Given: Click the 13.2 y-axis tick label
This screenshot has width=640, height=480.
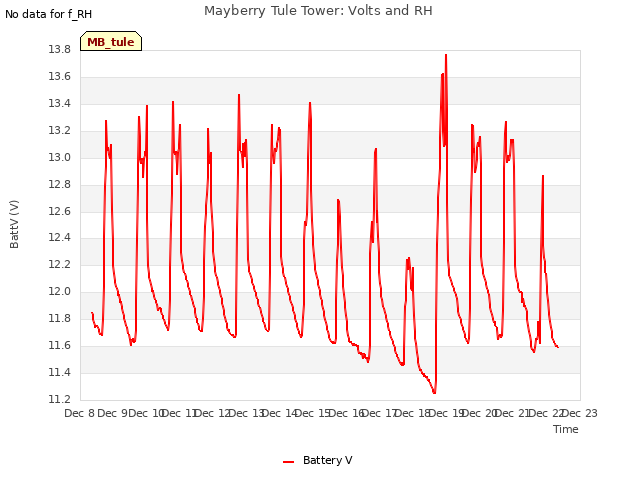Looking at the screenshot, I should [60, 131].
